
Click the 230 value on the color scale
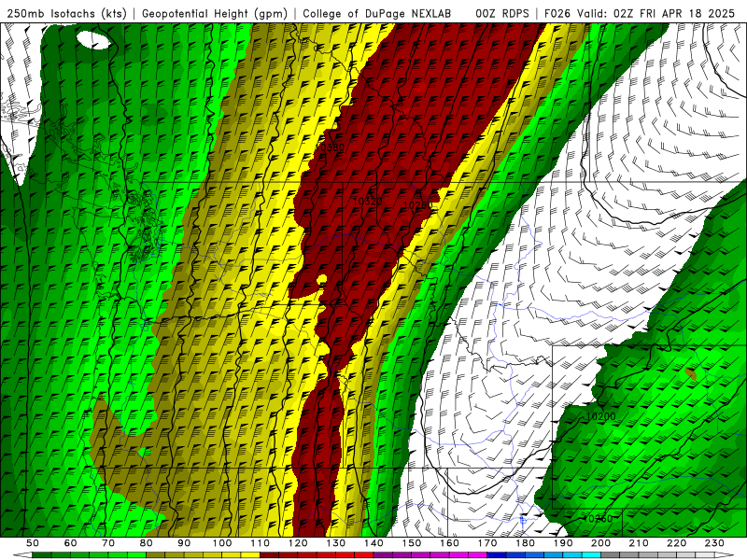pyautogui.click(x=714, y=543)
